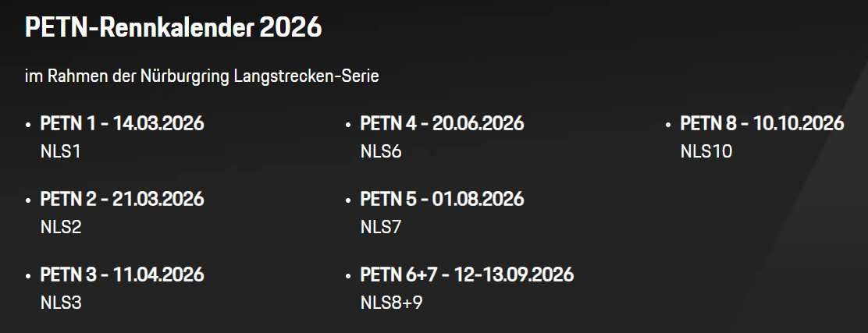
Task: Open the PETN 5 - 01.08.2026 entry
Action: [x=442, y=199]
